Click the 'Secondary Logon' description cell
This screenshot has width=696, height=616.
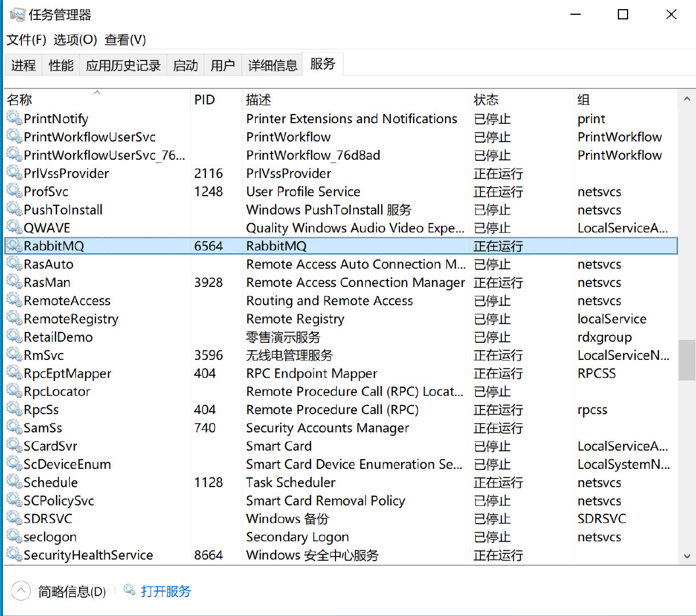point(298,537)
